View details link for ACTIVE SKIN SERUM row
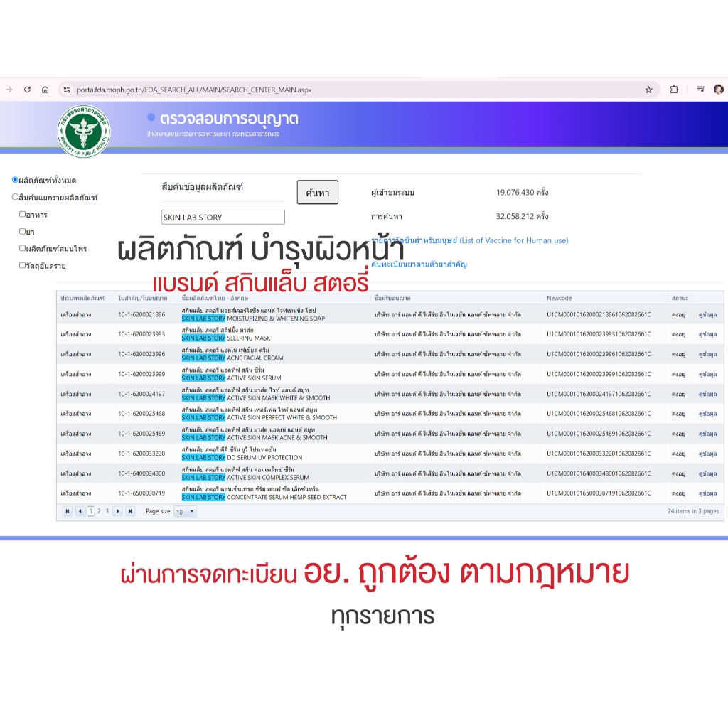Screen dimensions: 728x728 tap(707, 374)
